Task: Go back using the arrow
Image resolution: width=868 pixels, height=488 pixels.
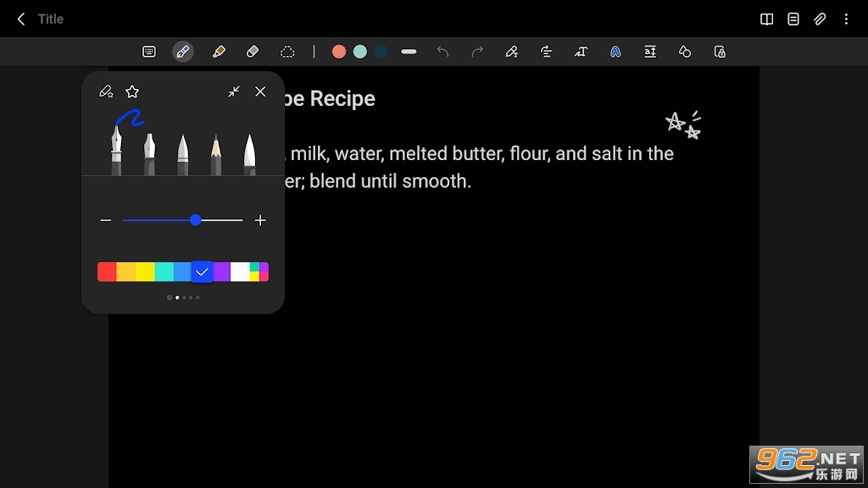Action: tap(21, 19)
